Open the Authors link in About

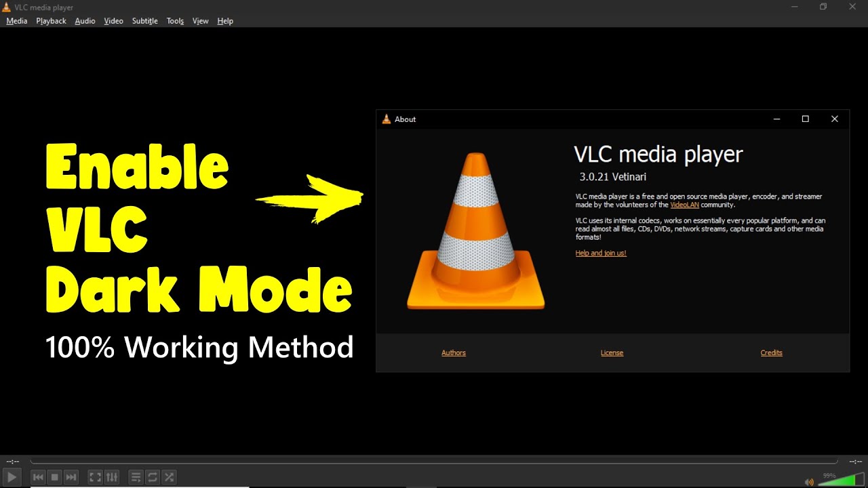click(x=454, y=352)
